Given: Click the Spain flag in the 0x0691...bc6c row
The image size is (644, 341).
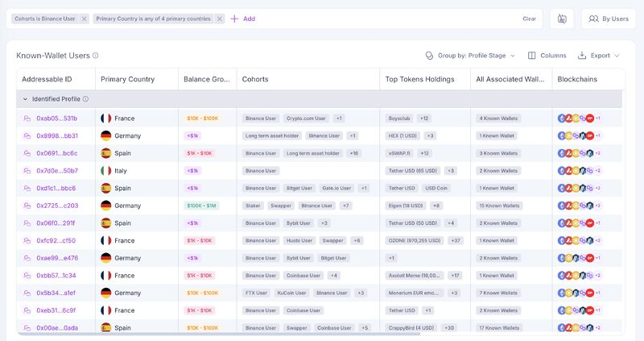Looking at the screenshot, I should pyautogui.click(x=106, y=153).
